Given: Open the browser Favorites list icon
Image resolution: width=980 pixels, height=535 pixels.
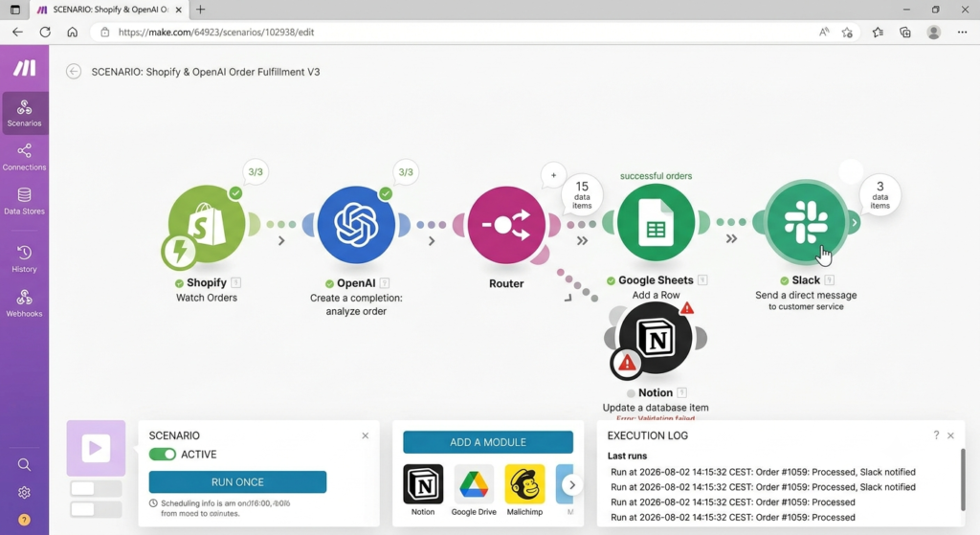Looking at the screenshot, I should [x=878, y=32].
